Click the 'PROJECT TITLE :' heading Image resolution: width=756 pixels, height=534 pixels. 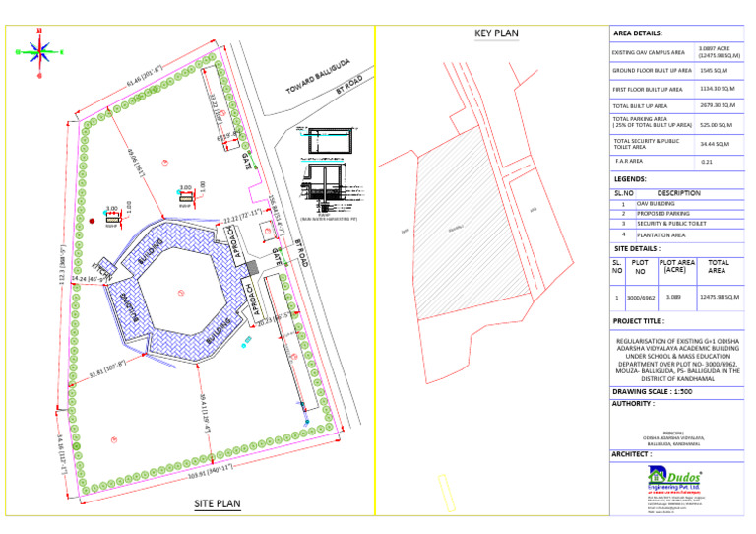pos(638,321)
